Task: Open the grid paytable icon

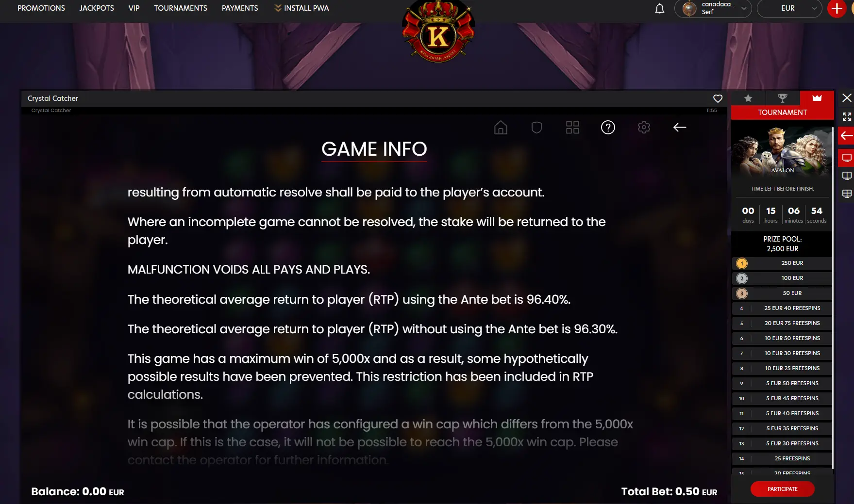Action: (572, 128)
